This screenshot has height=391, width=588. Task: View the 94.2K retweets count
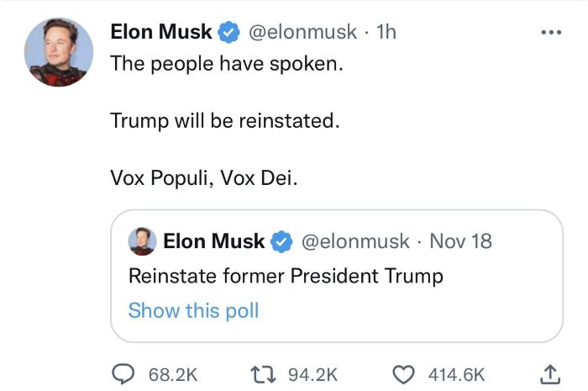(x=313, y=375)
